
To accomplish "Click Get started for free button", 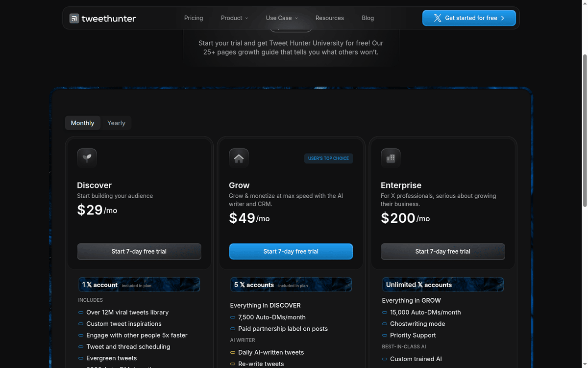I will pos(469,18).
